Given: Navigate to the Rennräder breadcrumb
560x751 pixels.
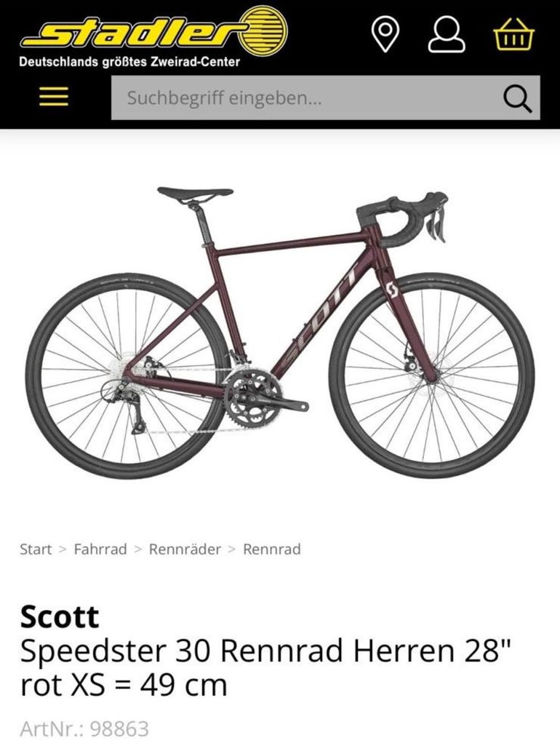Looking at the screenshot, I should (x=185, y=549).
